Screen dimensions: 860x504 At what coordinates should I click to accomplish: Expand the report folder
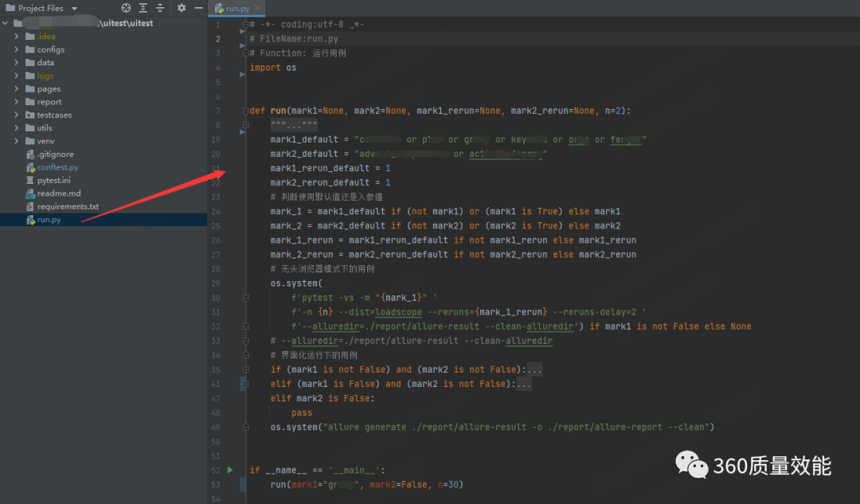click(17, 101)
